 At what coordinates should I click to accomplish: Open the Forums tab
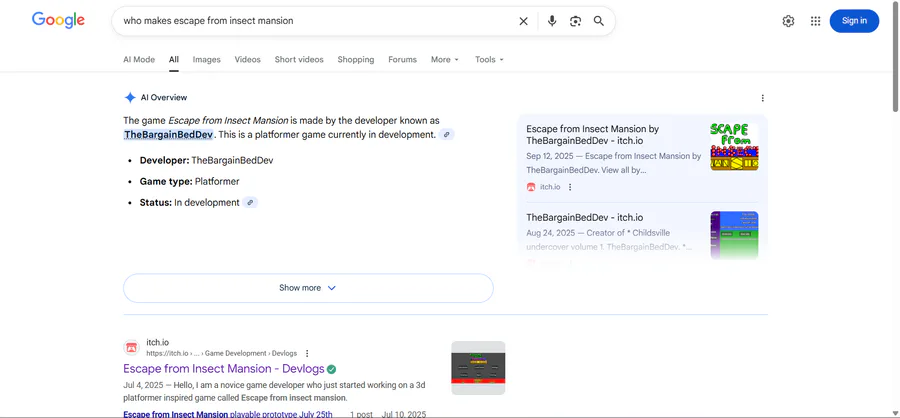coord(402,60)
